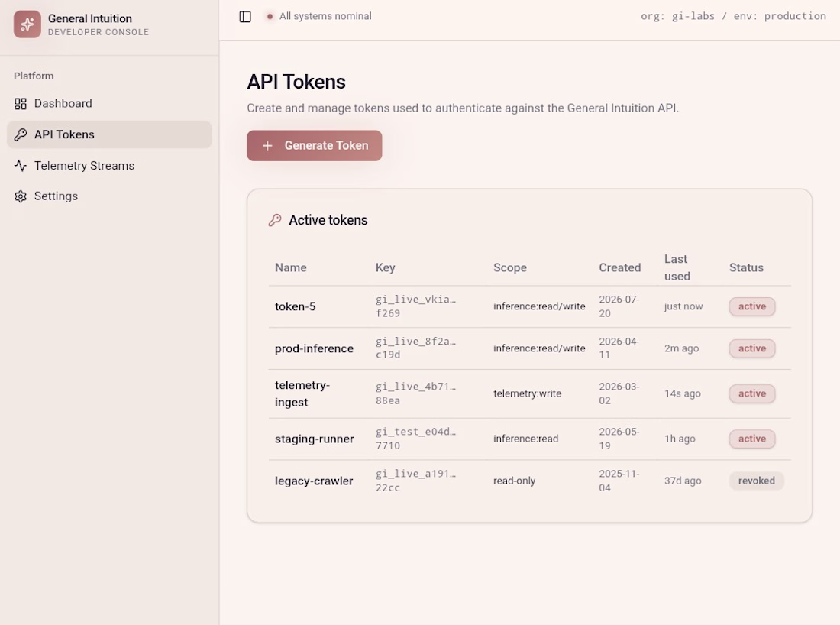Click the Status column header
The height and width of the screenshot is (625, 840).
click(x=746, y=267)
